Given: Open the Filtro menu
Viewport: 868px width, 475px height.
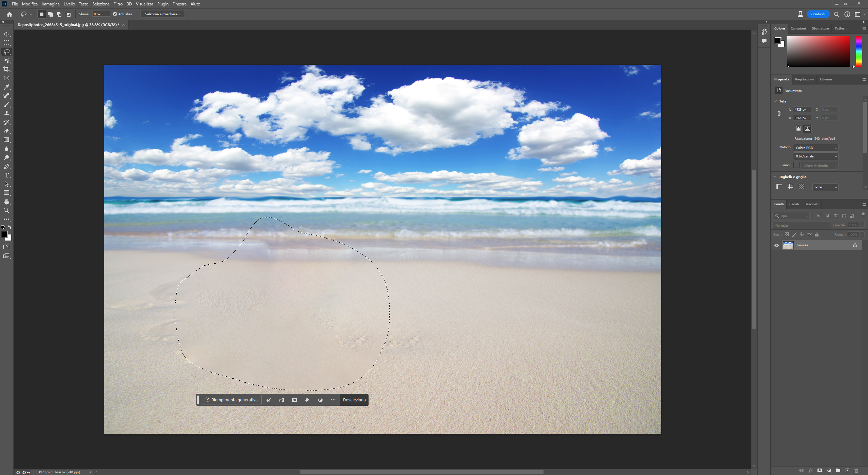Looking at the screenshot, I should (118, 4).
